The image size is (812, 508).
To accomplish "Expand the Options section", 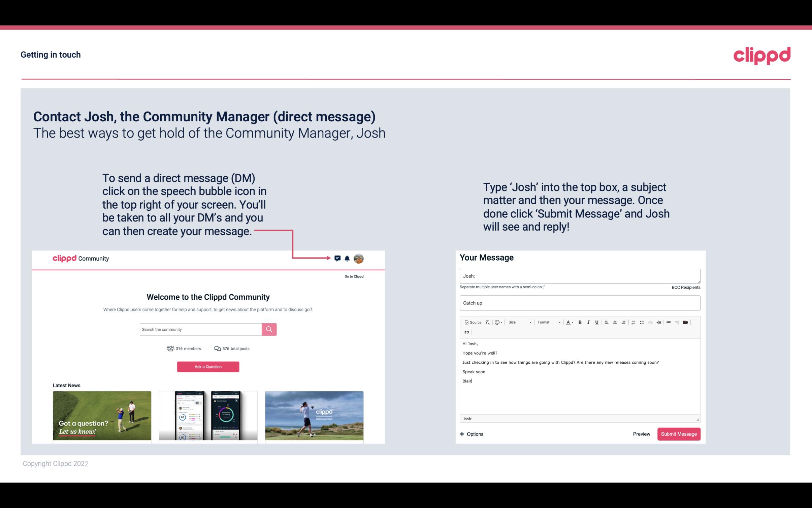I will point(470,434).
